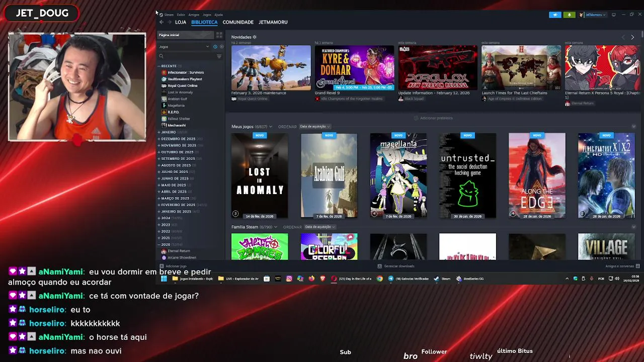Open Grand Revel 9 news card

pos(355,68)
